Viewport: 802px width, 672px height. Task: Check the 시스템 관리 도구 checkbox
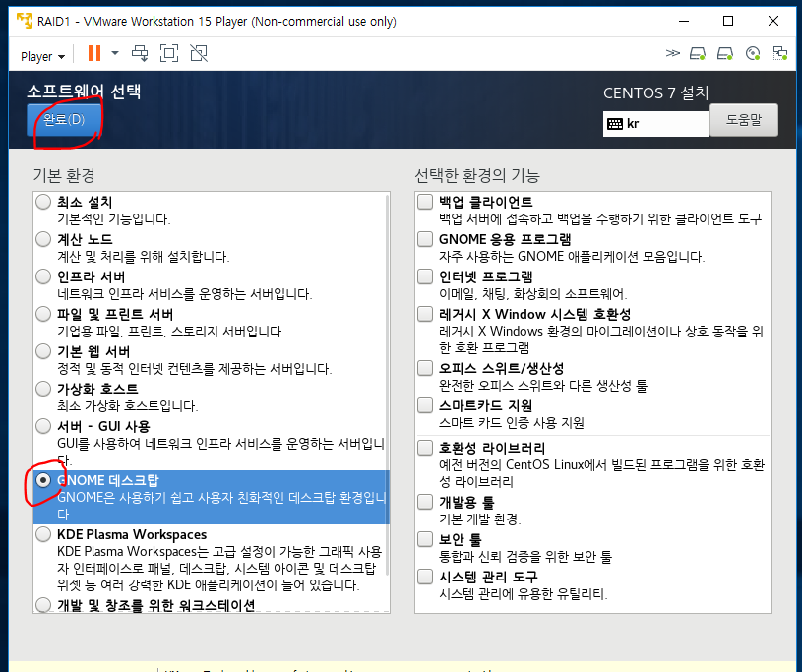point(425,577)
